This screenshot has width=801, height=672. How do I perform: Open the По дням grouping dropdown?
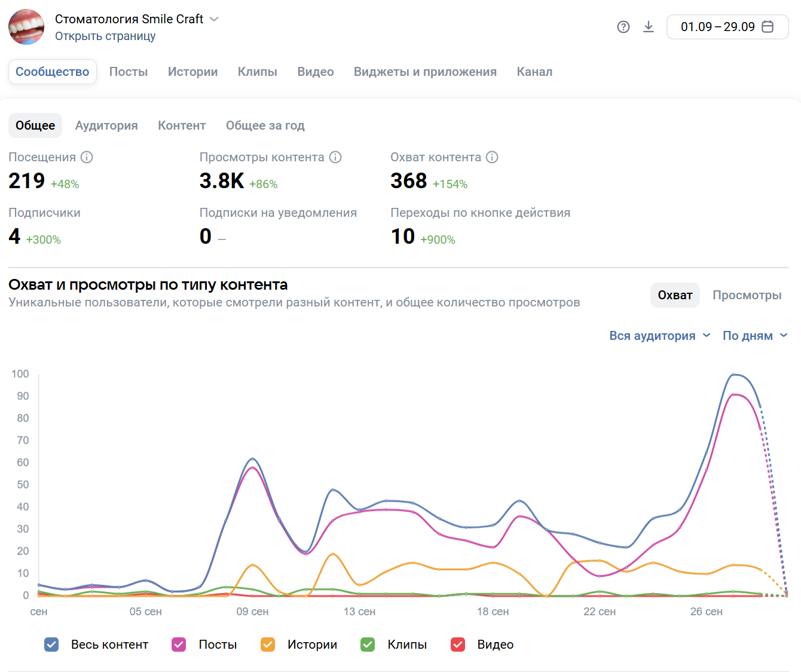754,336
